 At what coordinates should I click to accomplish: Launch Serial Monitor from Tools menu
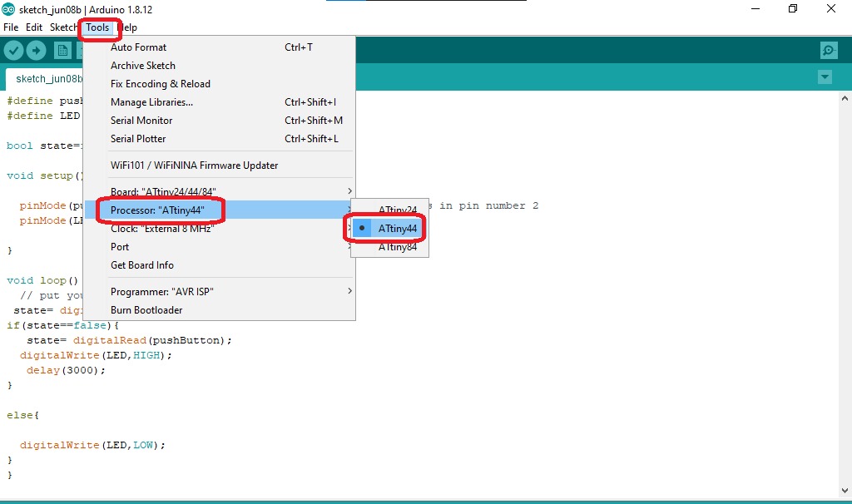[219, 120]
